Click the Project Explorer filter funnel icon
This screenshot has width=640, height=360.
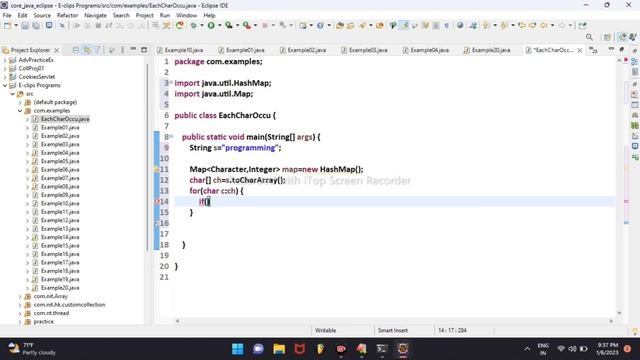(x=98, y=50)
